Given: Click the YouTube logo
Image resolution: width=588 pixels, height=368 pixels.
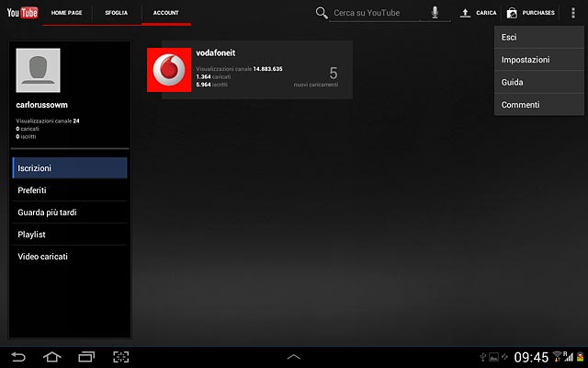Looking at the screenshot, I should click(x=22, y=13).
